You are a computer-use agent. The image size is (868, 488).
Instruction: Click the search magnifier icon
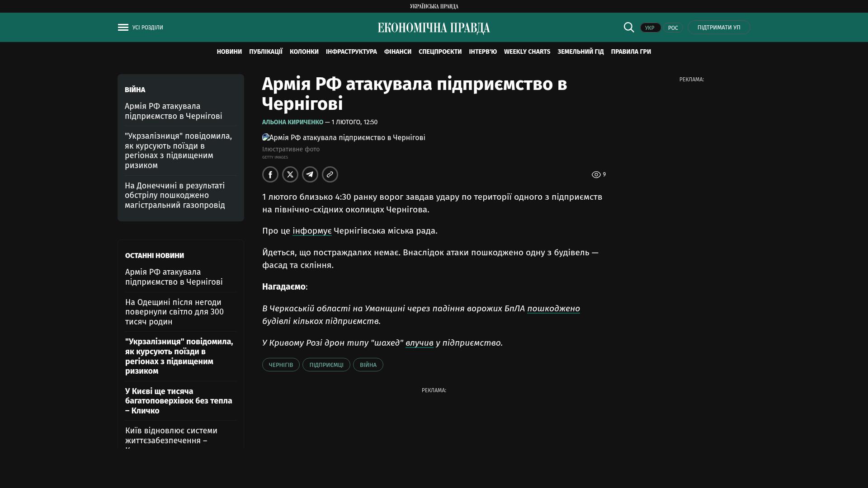pyautogui.click(x=629, y=27)
